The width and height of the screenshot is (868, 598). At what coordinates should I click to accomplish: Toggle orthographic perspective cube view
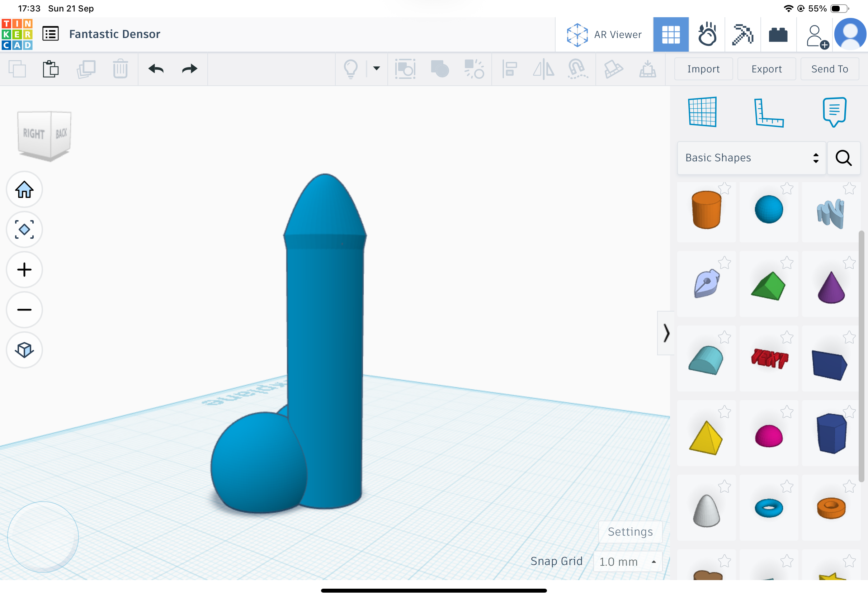click(x=24, y=350)
